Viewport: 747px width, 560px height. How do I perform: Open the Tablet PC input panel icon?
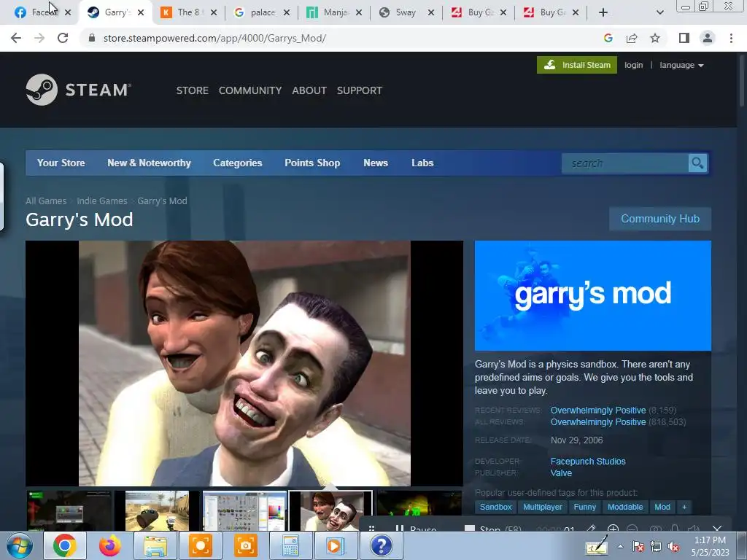tap(597, 546)
